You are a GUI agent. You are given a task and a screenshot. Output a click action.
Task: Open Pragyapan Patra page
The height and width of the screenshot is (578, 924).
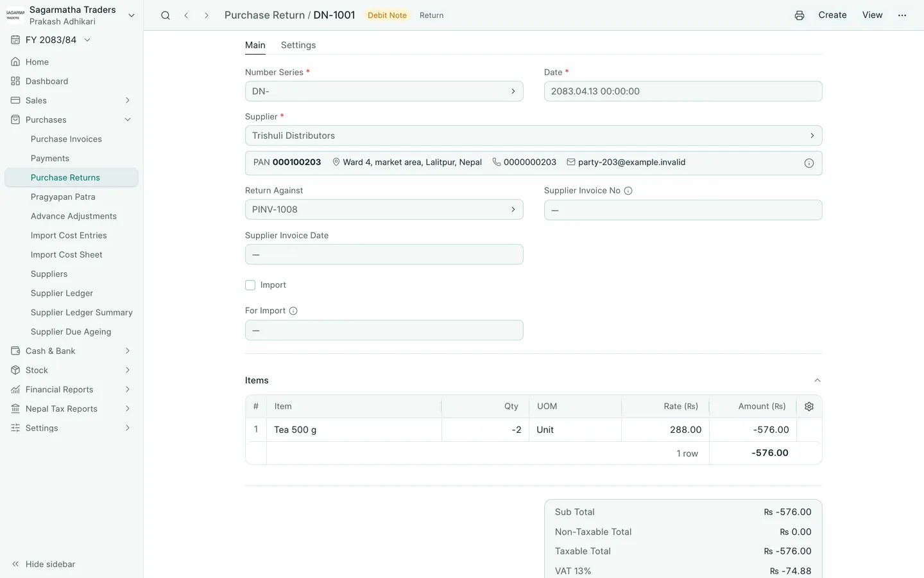point(71,197)
